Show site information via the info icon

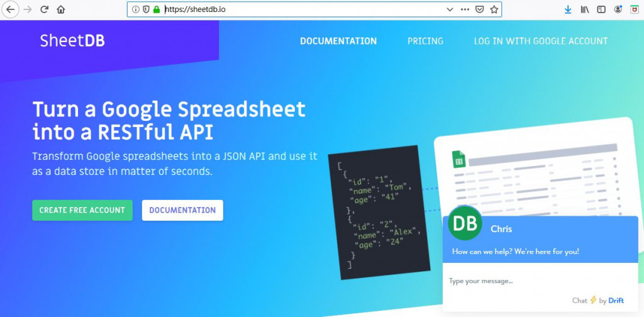click(x=136, y=9)
